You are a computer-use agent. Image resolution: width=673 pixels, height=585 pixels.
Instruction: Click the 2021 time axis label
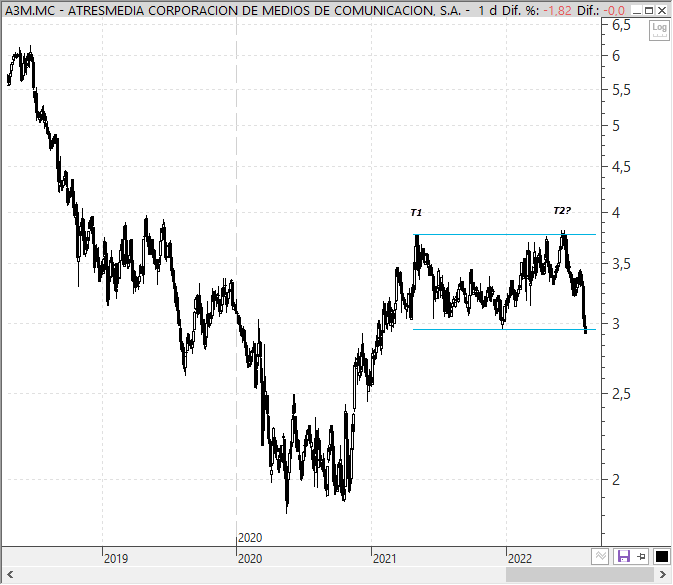pos(385,558)
